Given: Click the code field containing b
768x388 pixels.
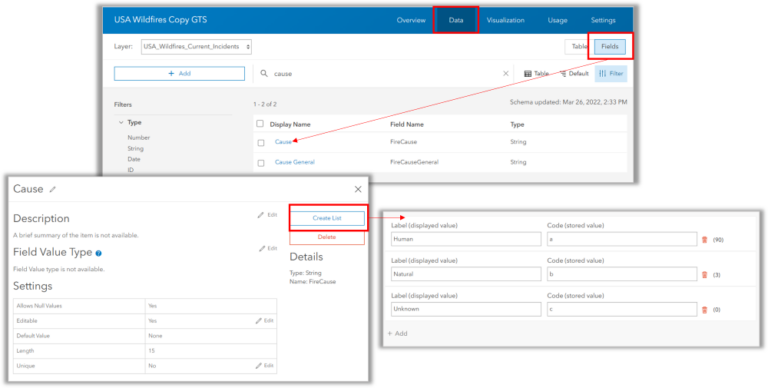Looking at the screenshot, I should click(622, 274).
